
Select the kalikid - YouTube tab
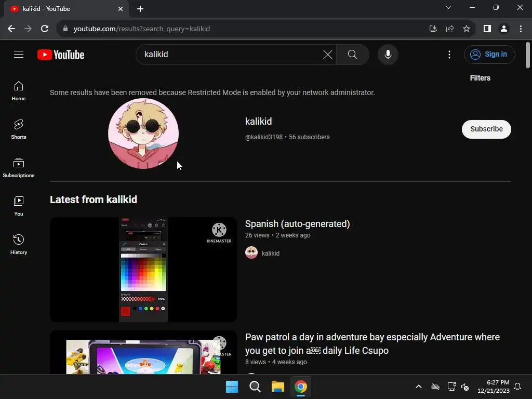pos(66,9)
